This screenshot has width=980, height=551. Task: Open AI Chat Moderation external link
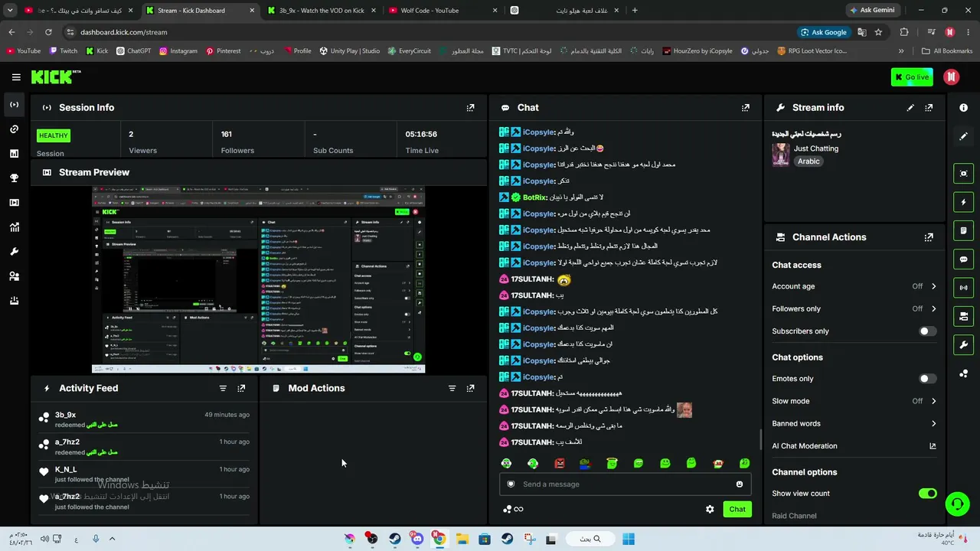(x=933, y=446)
